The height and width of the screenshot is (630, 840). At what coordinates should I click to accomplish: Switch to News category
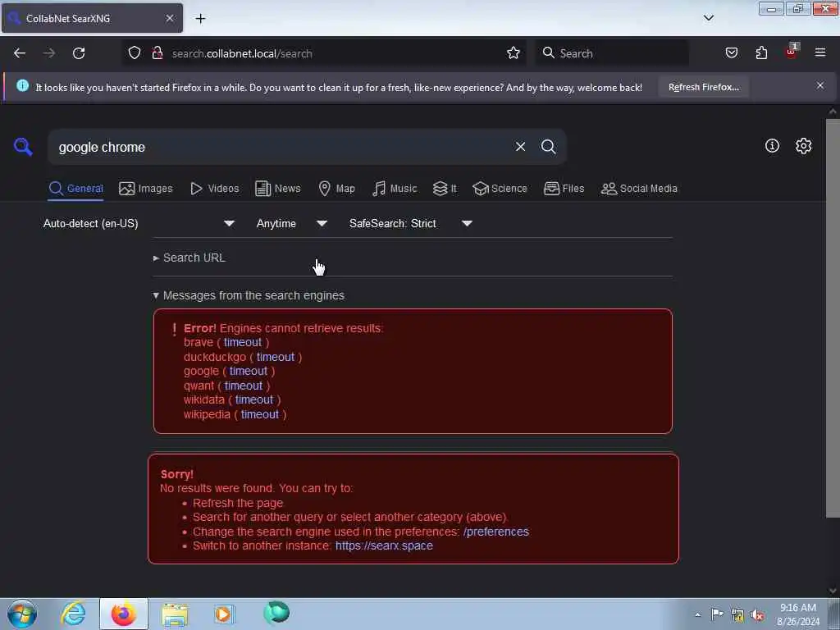[x=277, y=189]
